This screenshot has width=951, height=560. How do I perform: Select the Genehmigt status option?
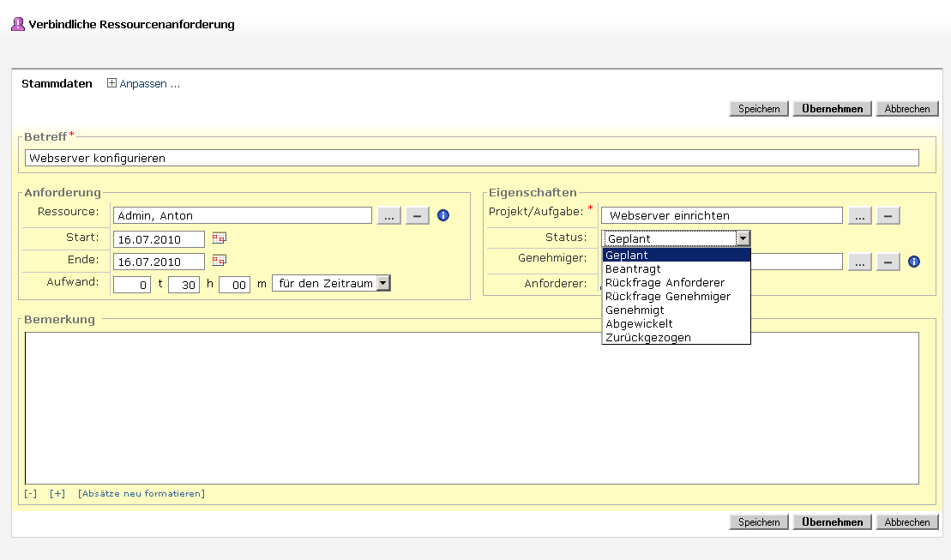[677, 310]
